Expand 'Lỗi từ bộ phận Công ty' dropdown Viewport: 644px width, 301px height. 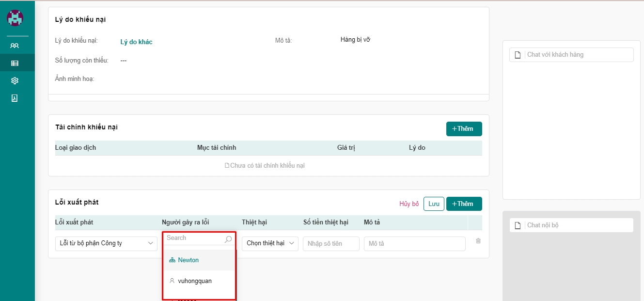pyautogui.click(x=106, y=243)
